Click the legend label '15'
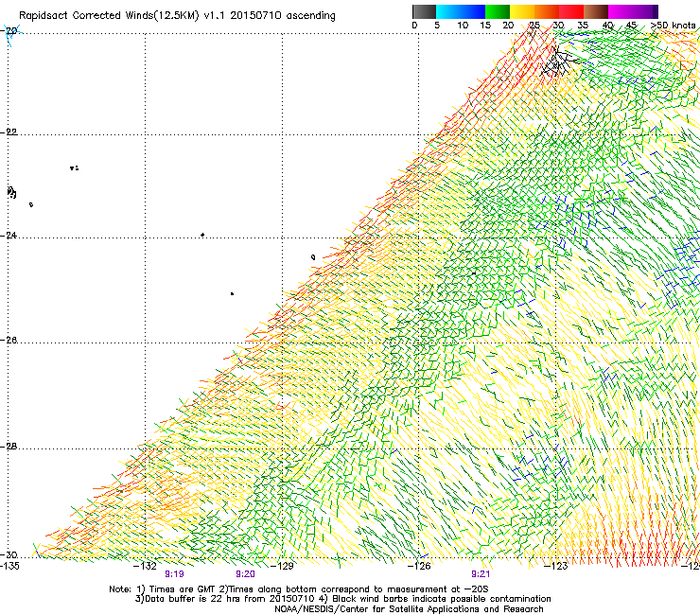 pos(485,26)
